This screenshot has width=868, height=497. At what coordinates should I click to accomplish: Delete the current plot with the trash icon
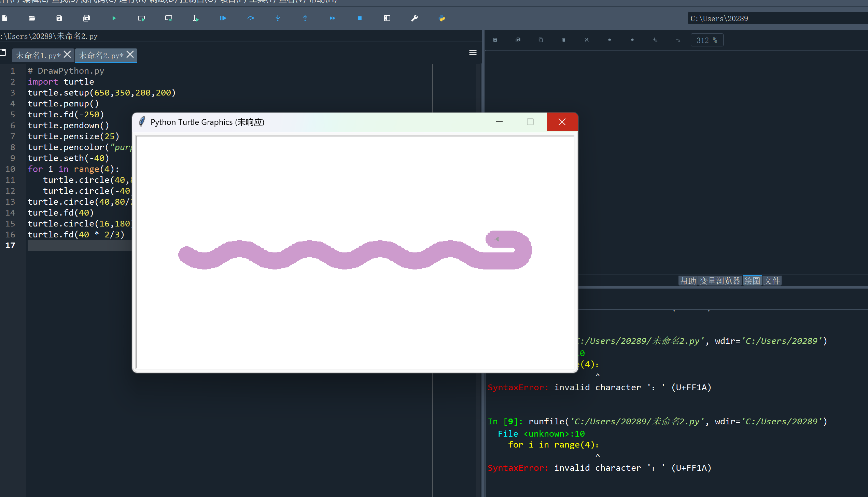tap(564, 40)
